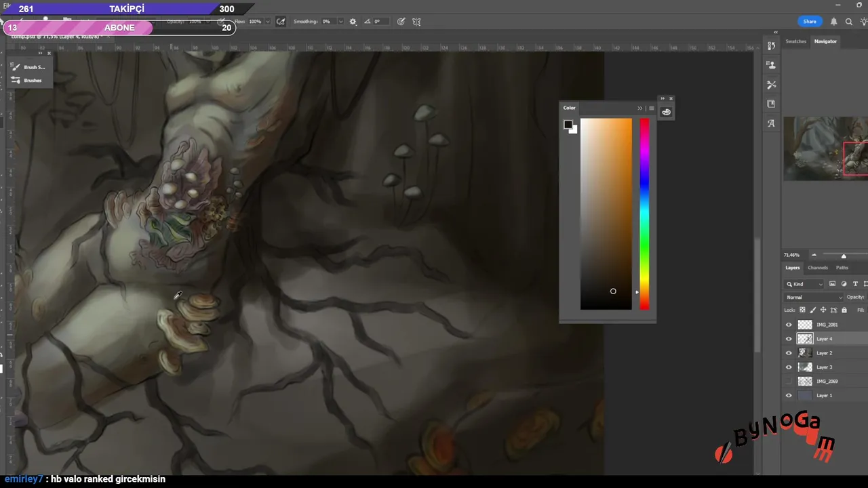Switch to the Swatches tab

[795, 41]
